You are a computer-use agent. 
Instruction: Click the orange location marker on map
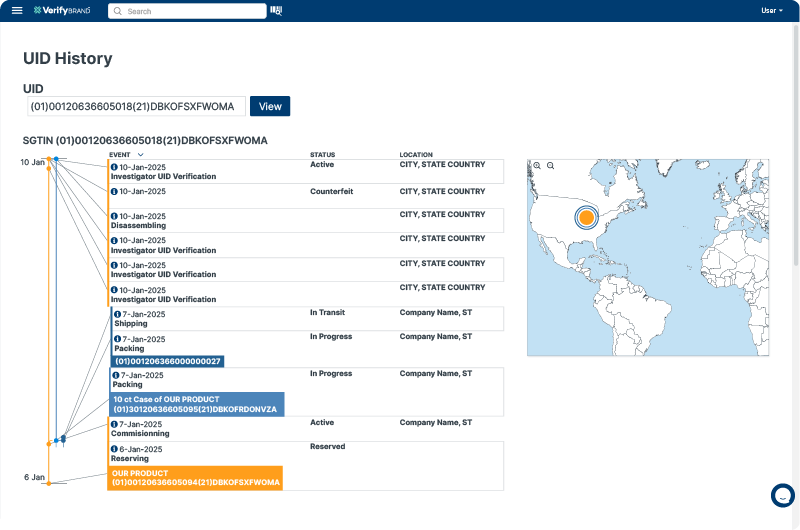point(586,217)
